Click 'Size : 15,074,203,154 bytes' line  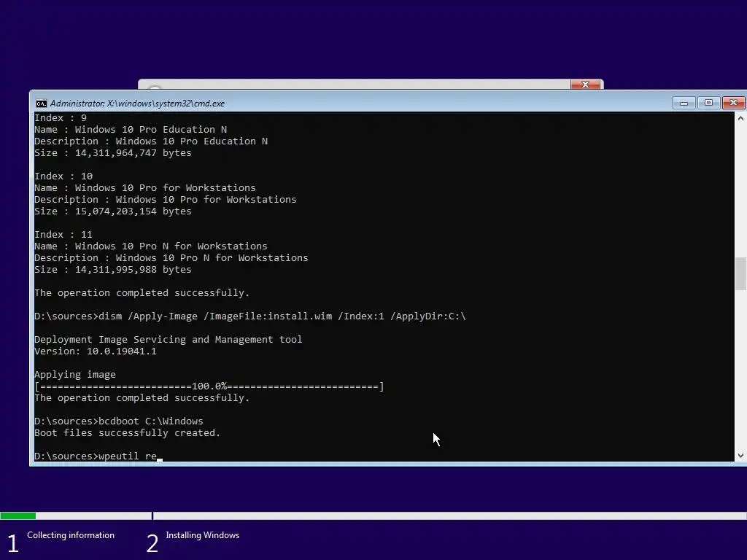click(113, 211)
